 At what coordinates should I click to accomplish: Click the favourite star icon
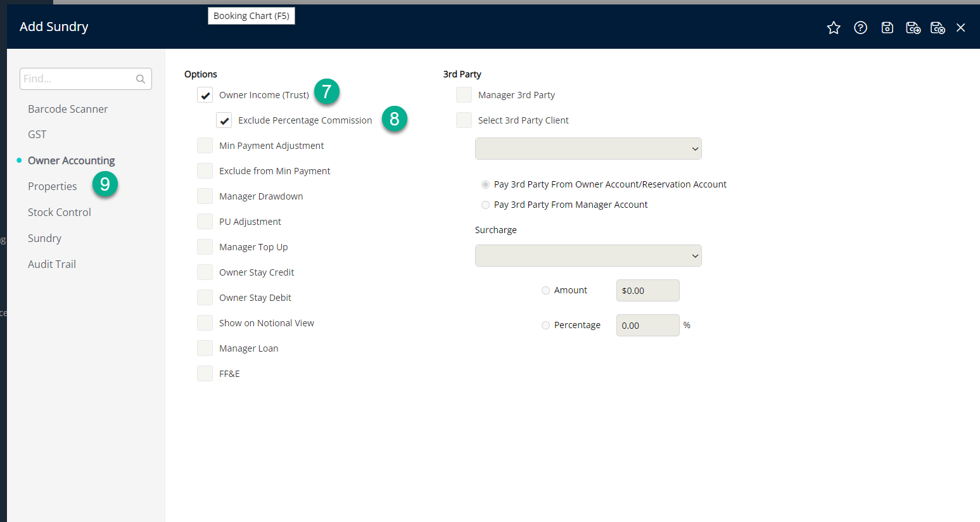[834, 28]
